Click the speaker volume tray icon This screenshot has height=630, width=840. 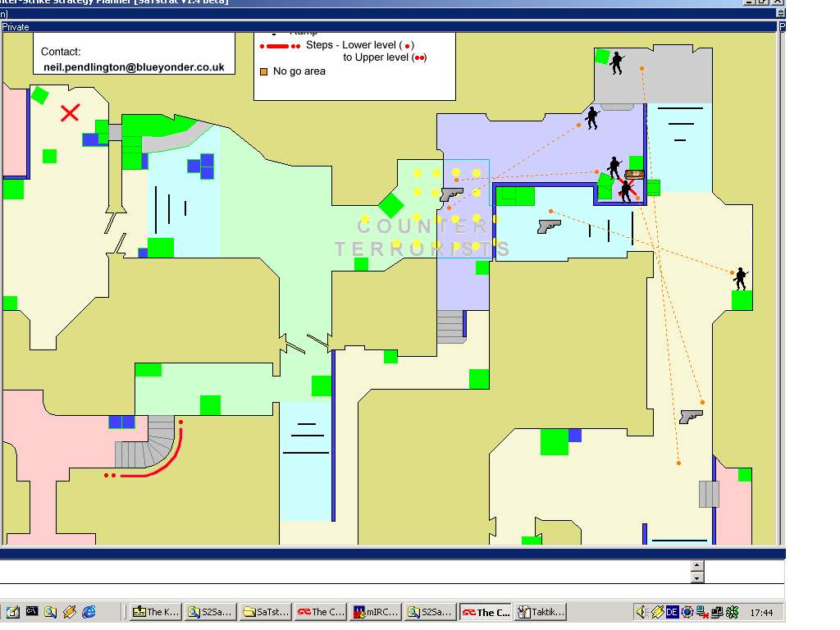point(641,612)
